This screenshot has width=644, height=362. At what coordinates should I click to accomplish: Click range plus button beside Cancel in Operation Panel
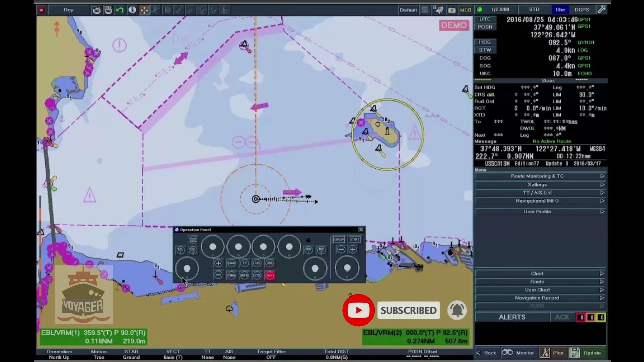pyautogui.click(x=218, y=263)
